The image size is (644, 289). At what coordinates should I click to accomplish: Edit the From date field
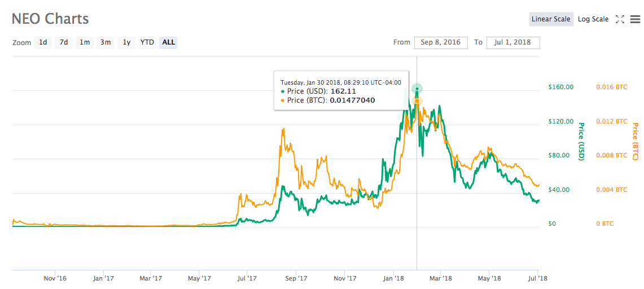coord(441,42)
